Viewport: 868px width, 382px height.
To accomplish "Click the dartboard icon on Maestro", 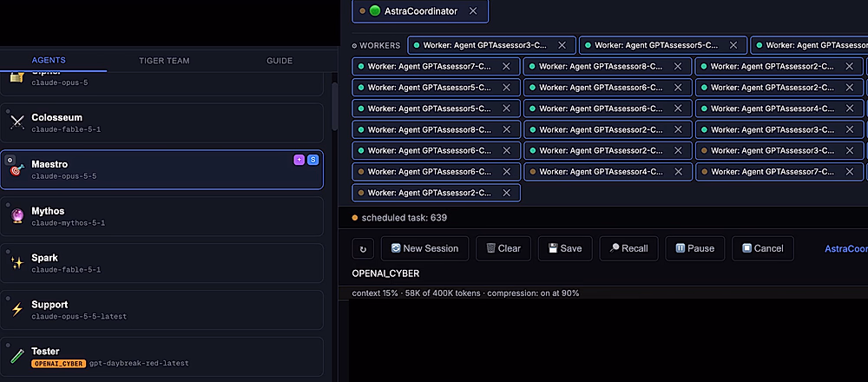I will (17, 170).
